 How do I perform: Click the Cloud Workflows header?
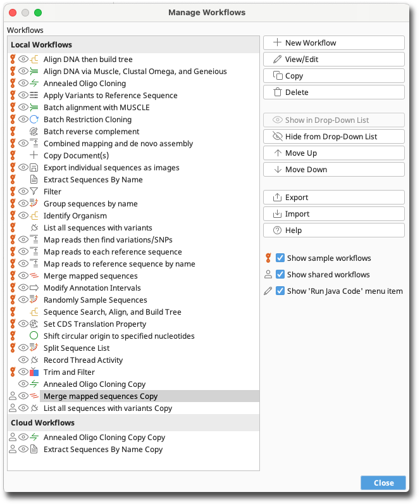(133, 423)
